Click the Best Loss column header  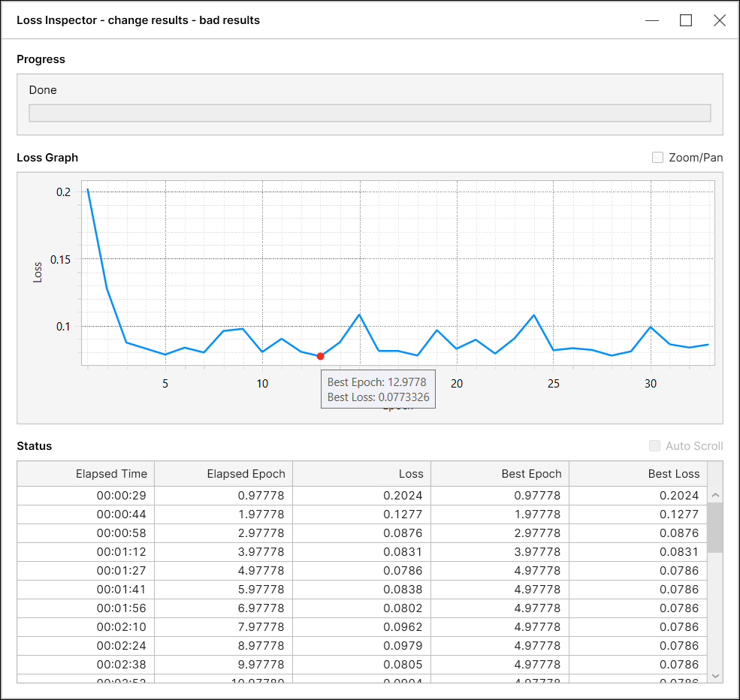coord(638,474)
